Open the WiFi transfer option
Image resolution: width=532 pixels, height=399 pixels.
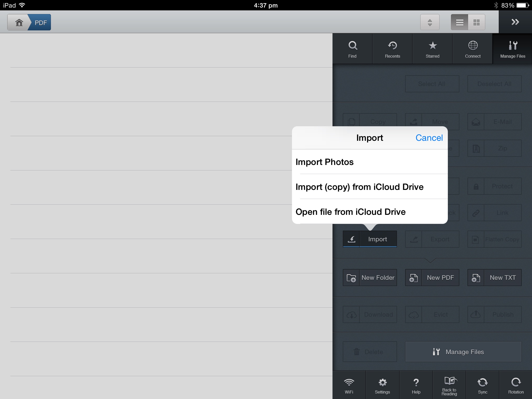click(x=349, y=385)
